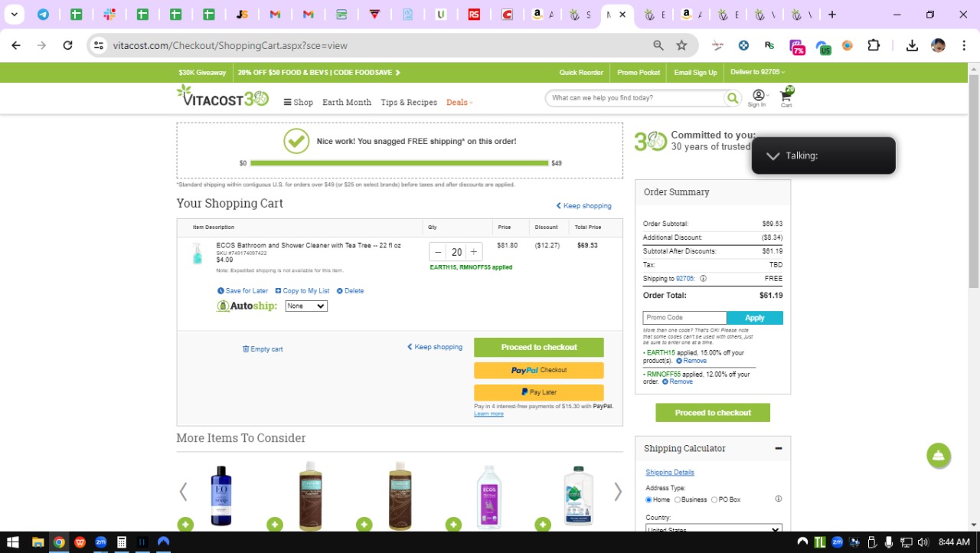This screenshot has height=553, width=980.
Task: Open the Chrome three-dot menu
Action: click(x=964, y=45)
